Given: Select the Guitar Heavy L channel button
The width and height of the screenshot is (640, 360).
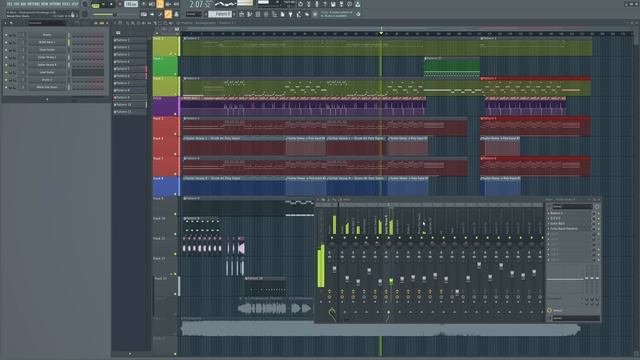Looking at the screenshot, I should pyautogui.click(x=47, y=57).
